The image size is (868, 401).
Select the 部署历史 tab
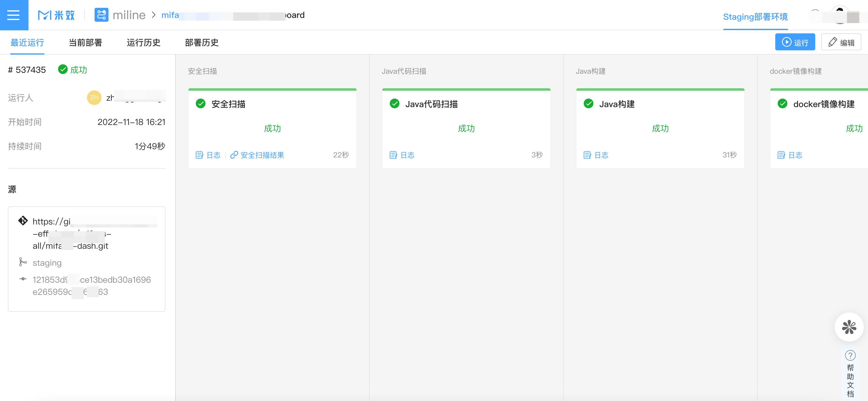click(202, 42)
